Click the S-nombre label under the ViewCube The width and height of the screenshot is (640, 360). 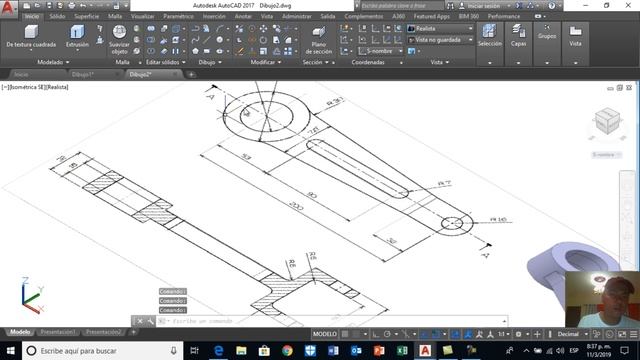[607, 155]
